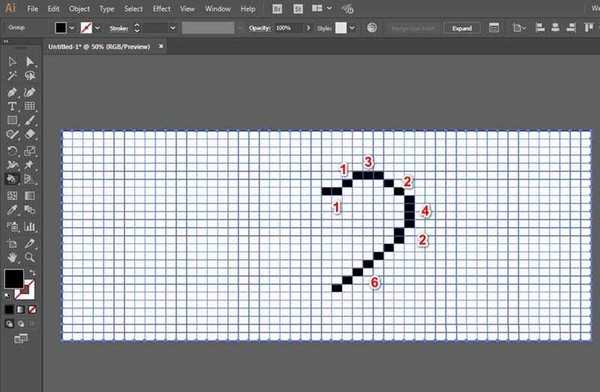This screenshot has height=392, width=600.
Task: Click the Expand button
Action: point(462,28)
